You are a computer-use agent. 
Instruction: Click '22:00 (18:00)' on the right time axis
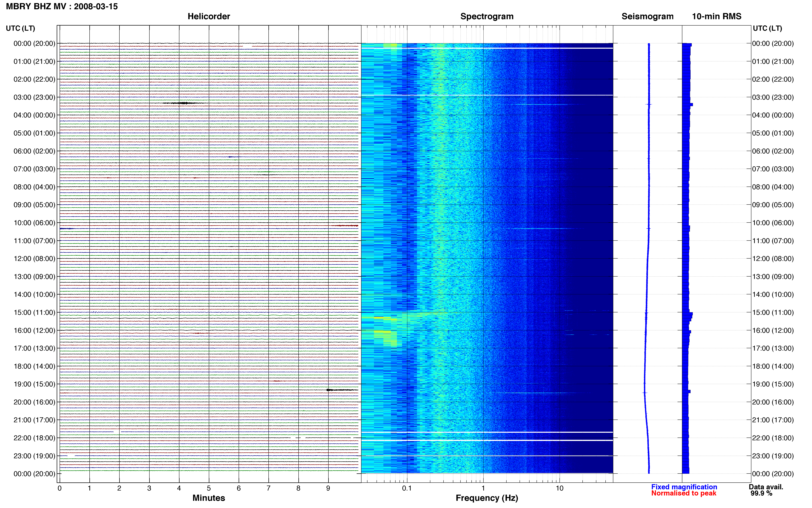[773, 438]
